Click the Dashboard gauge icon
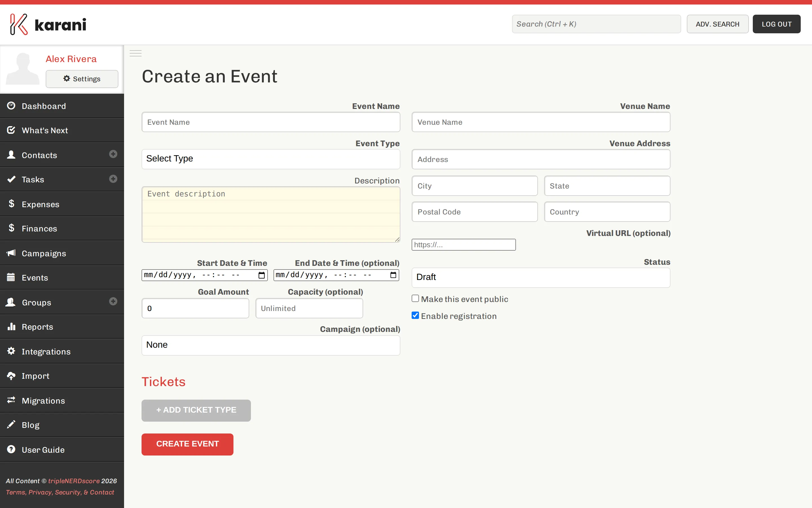The width and height of the screenshot is (812, 508). pos(11,106)
